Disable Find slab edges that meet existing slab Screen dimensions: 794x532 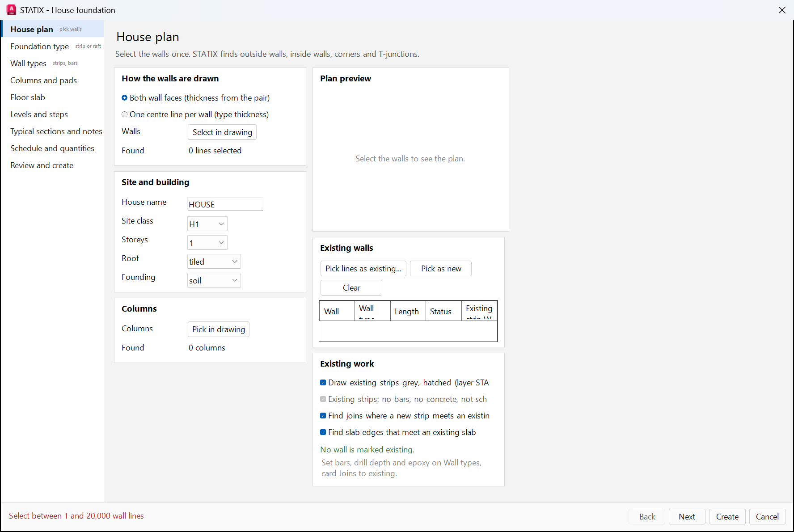coord(323,432)
